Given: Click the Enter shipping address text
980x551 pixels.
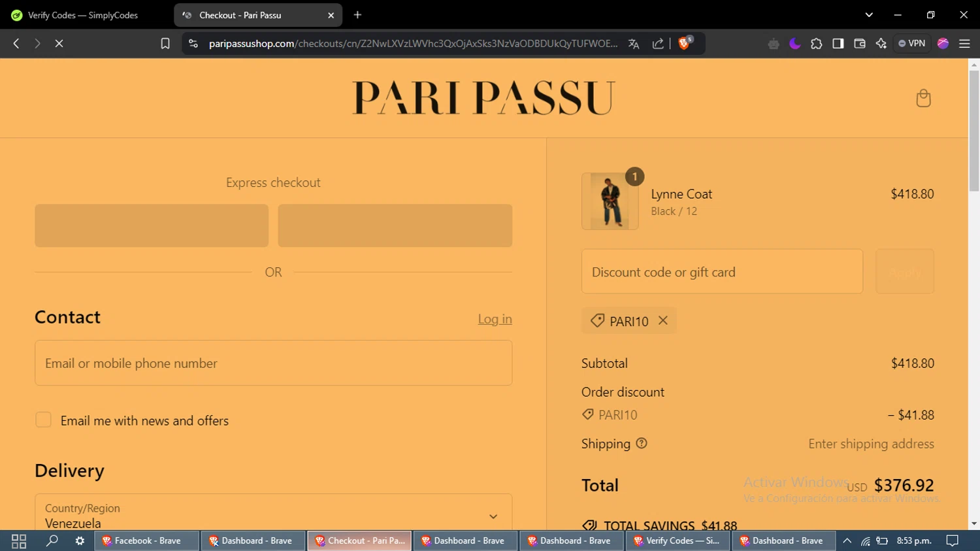Looking at the screenshot, I should [x=871, y=444].
